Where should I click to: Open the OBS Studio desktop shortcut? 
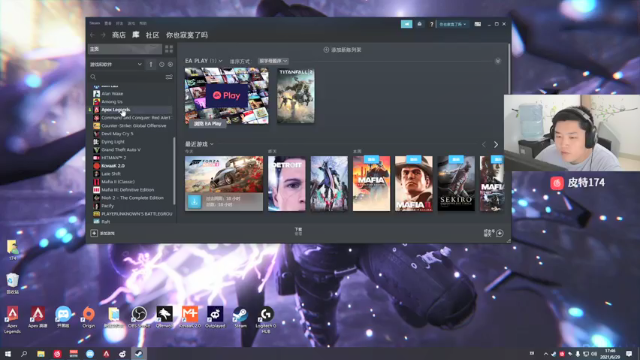point(139,317)
